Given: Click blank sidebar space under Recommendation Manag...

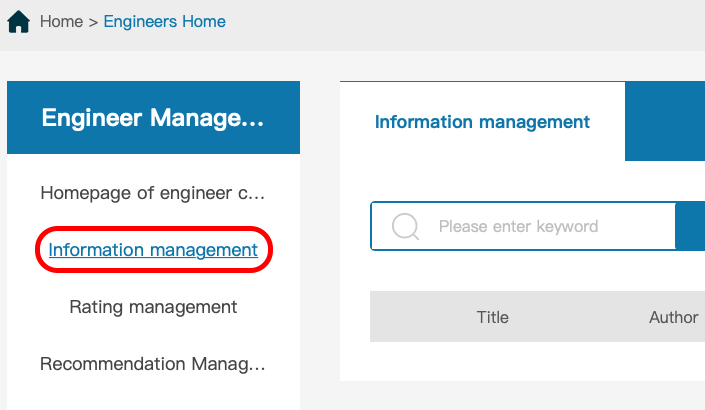Looking at the screenshot, I should [153, 394].
